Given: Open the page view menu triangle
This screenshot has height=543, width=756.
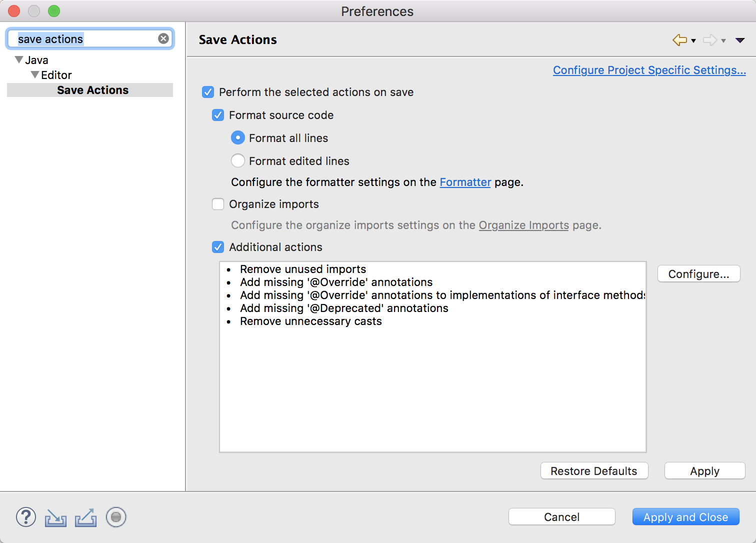Looking at the screenshot, I should coord(740,40).
